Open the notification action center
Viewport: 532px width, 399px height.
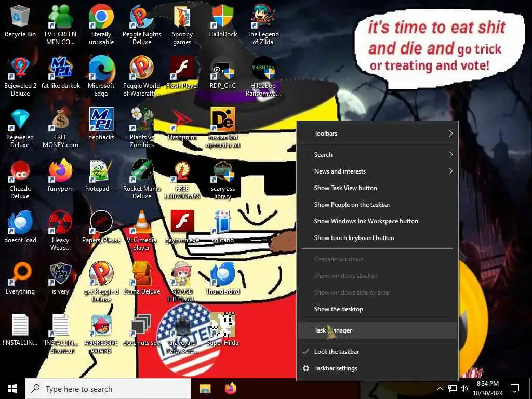(515, 389)
